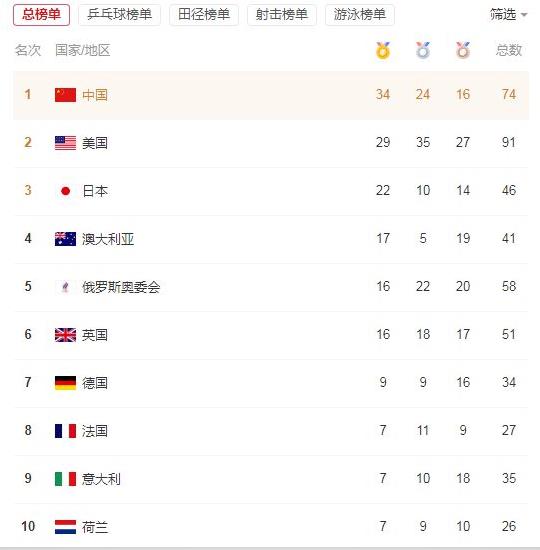540x550 pixels.
Task: Switch to the 乒乓球榜单 tab
Action: click(120, 15)
